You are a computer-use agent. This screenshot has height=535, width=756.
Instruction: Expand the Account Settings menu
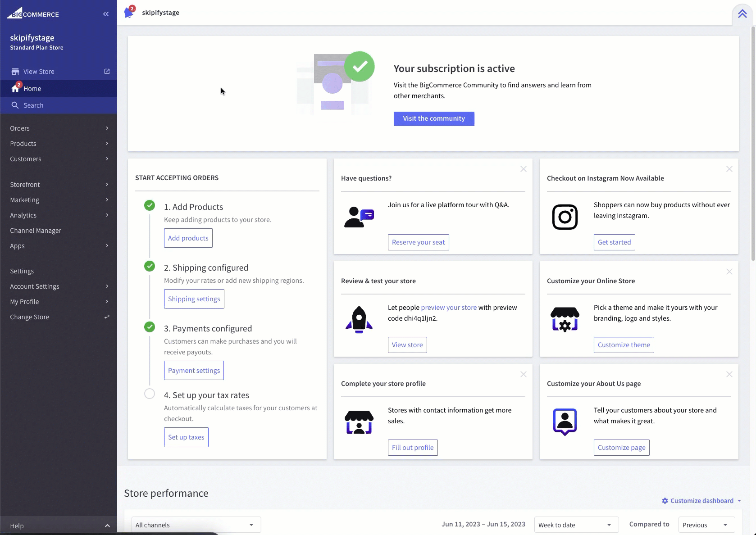[59, 286]
